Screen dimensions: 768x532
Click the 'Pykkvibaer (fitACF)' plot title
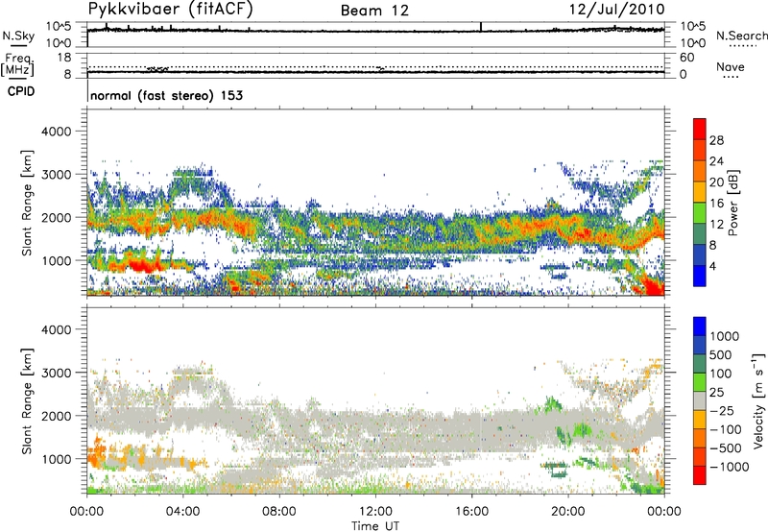coord(171,9)
